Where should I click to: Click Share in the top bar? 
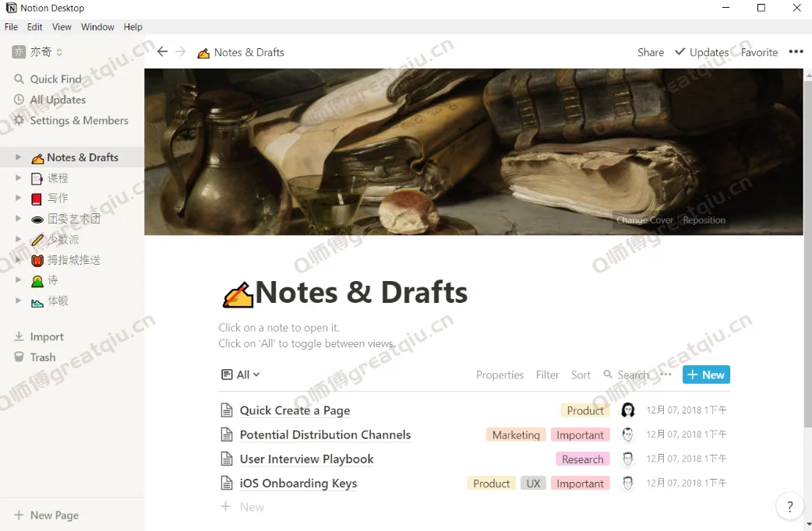[650, 52]
